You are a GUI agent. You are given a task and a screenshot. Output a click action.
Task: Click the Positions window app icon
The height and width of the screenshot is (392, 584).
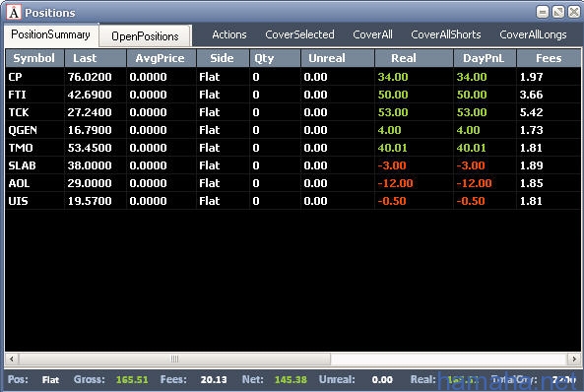pyautogui.click(x=14, y=12)
